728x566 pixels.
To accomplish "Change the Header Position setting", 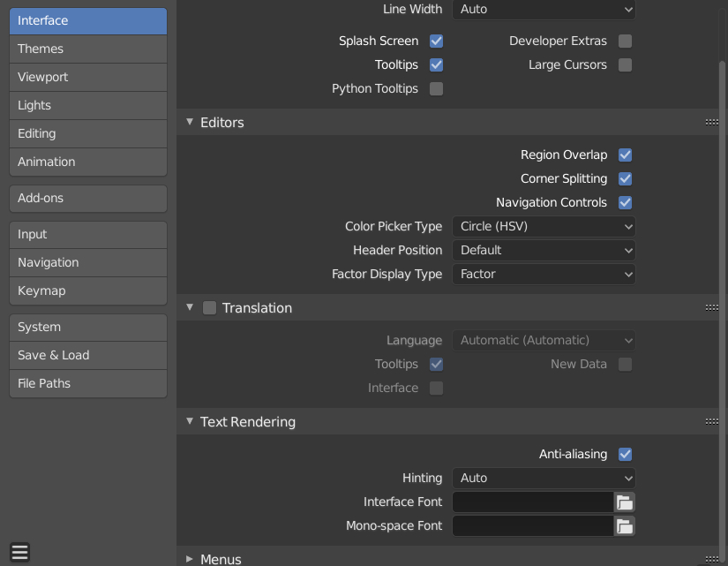I will click(x=544, y=250).
